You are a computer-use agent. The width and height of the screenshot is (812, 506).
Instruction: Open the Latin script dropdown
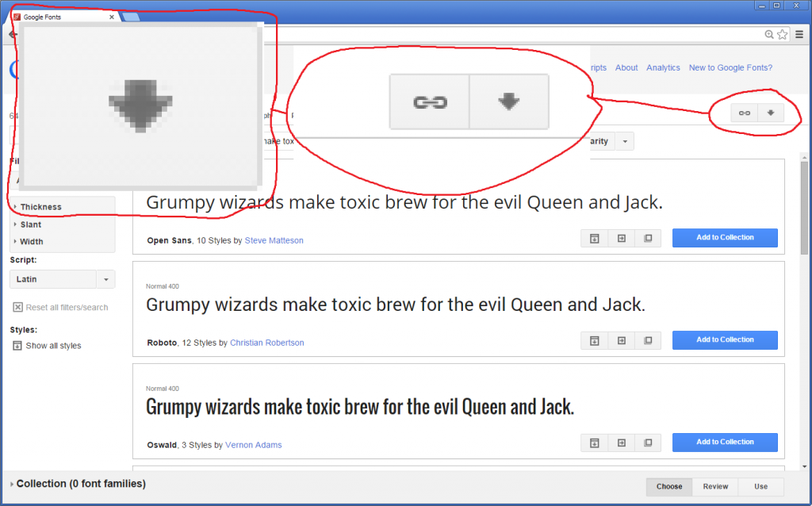point(62,279)
